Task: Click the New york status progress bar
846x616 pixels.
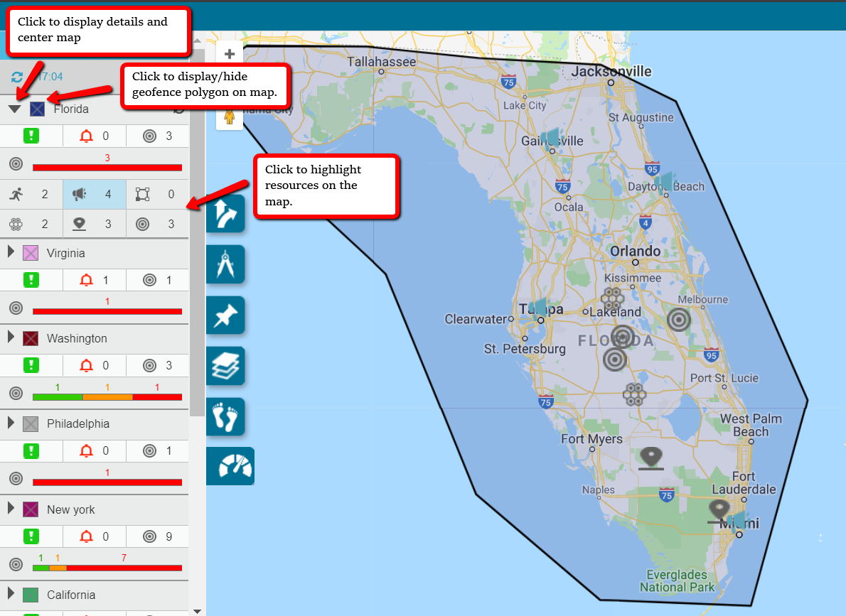Action: point(107,568)
